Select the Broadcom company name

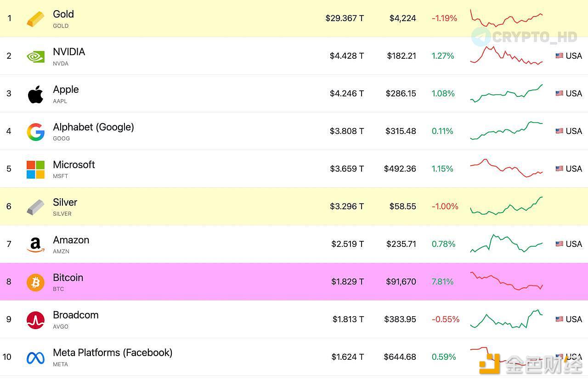[76, 315]
